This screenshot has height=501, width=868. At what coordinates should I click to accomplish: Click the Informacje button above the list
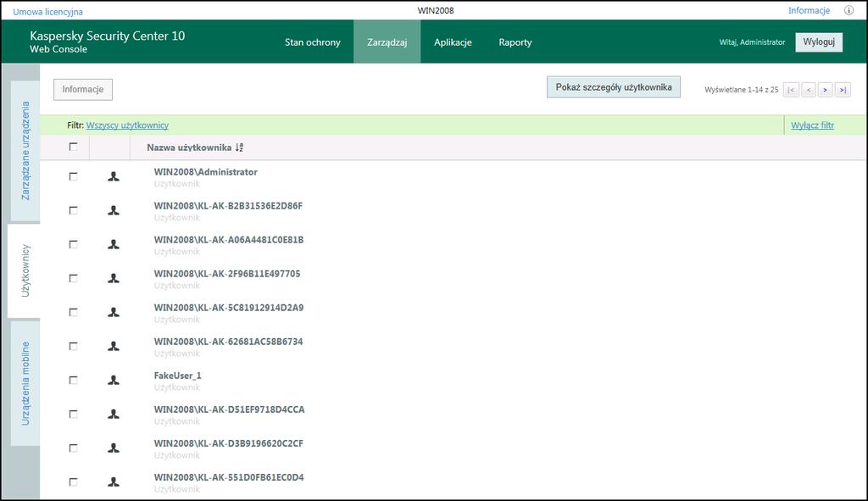pyautogui.click(x=83, y=90)
